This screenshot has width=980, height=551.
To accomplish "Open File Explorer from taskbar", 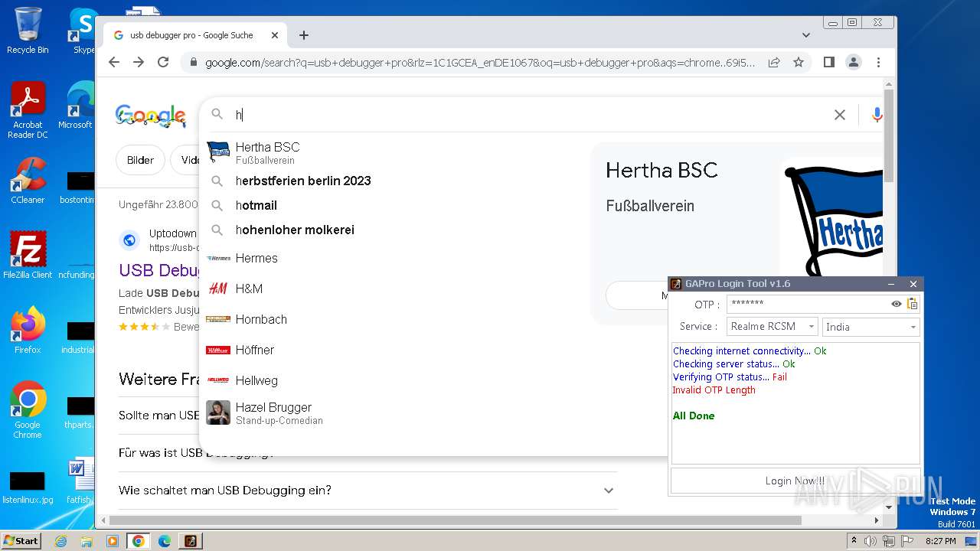I will [87, 541].
